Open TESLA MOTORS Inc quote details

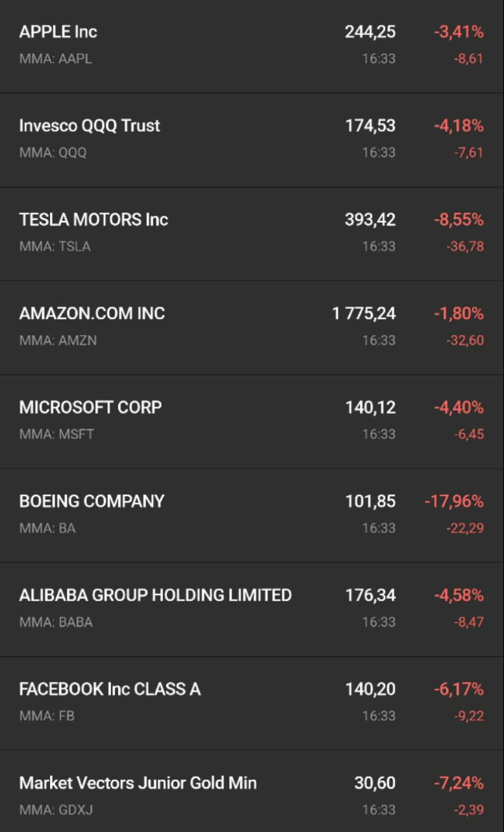click(252, 234)
